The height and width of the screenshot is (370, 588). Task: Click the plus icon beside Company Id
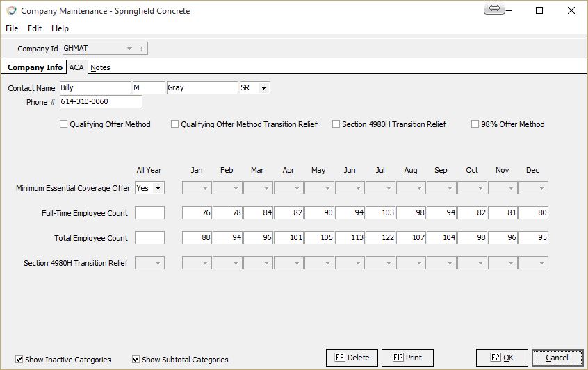142,49
